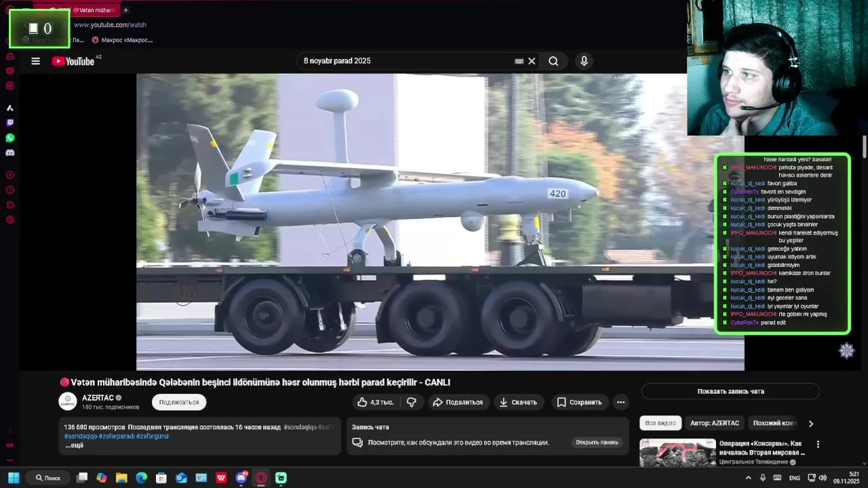Show chat replay with Показать запись чата

click(730, 391)
